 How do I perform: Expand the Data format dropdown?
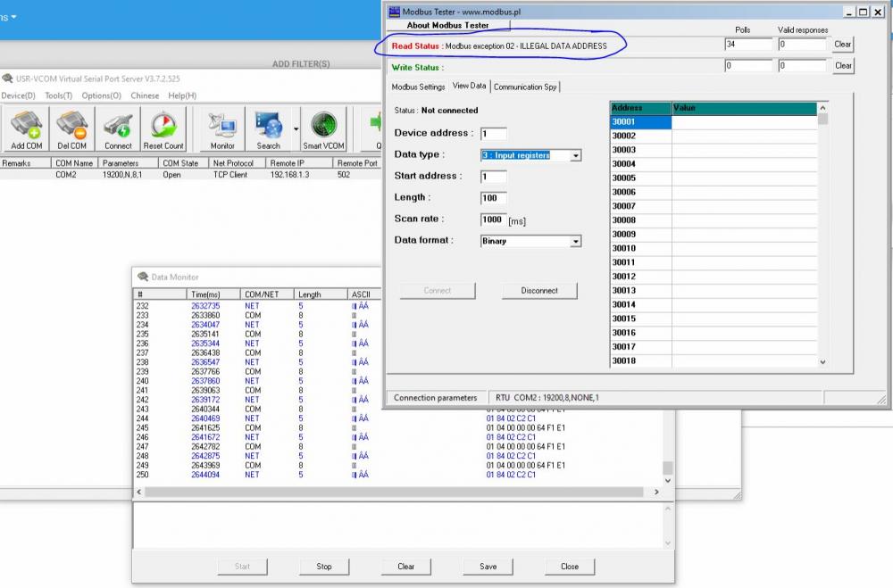576,241
